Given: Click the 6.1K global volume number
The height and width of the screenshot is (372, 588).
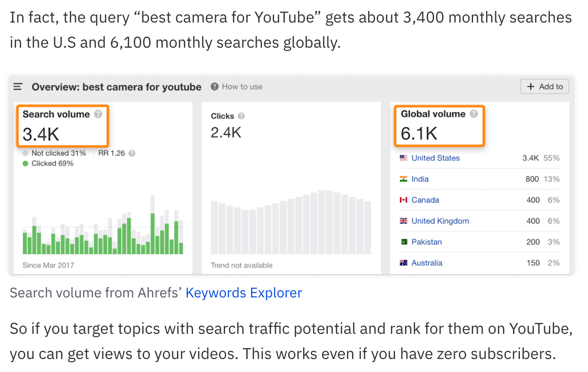Looking at the screenshot, I should point(419,134).
